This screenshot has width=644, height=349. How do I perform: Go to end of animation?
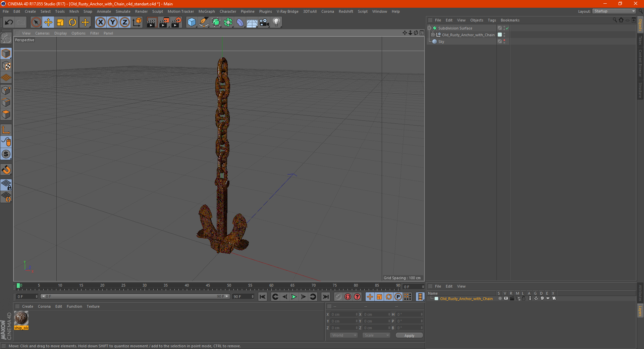click(x=325, y=297)
